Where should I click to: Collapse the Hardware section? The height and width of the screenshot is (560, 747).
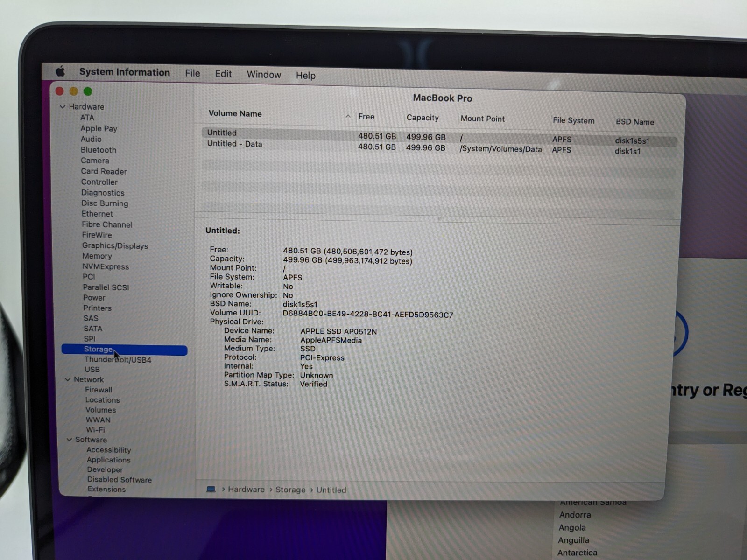click(x=63, y=106)
